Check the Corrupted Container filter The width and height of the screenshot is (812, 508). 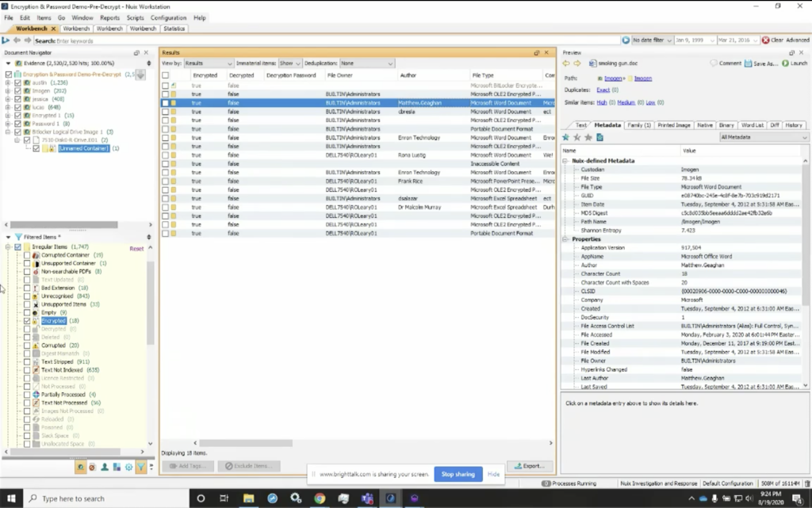pyautogui.click(x=27, y=255)
